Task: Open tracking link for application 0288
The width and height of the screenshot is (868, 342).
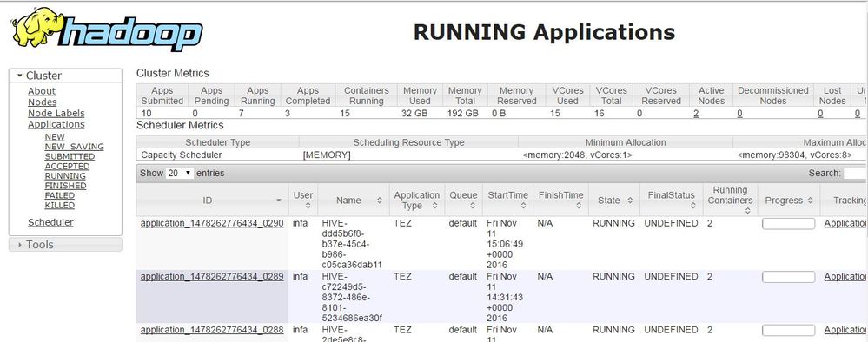Action: (x=845, y=330)
